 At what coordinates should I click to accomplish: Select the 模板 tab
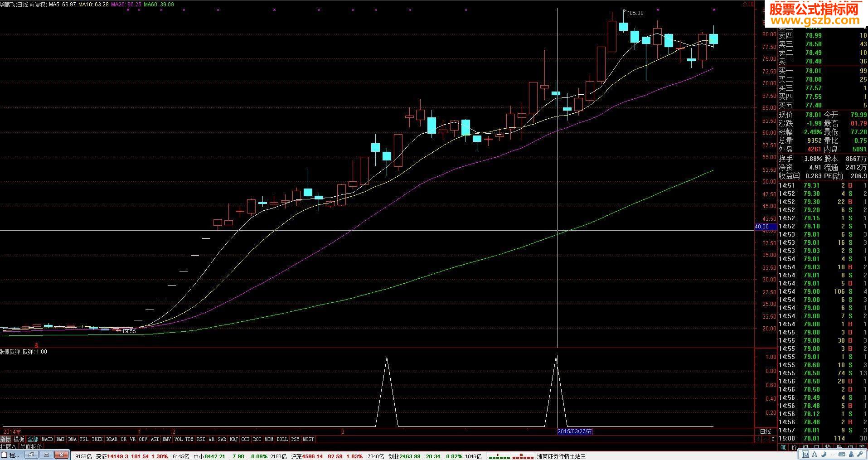[x=19, y=439]
